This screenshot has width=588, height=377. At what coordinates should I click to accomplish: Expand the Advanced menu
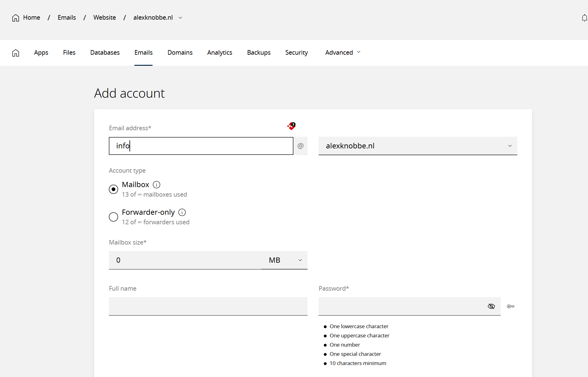click(x=343, y=53)
